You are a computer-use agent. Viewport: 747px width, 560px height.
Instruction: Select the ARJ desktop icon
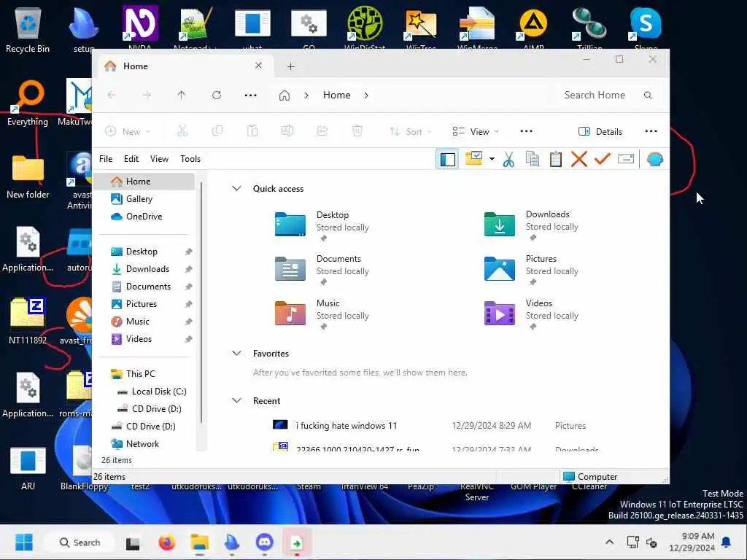click(x=28, y=469)
